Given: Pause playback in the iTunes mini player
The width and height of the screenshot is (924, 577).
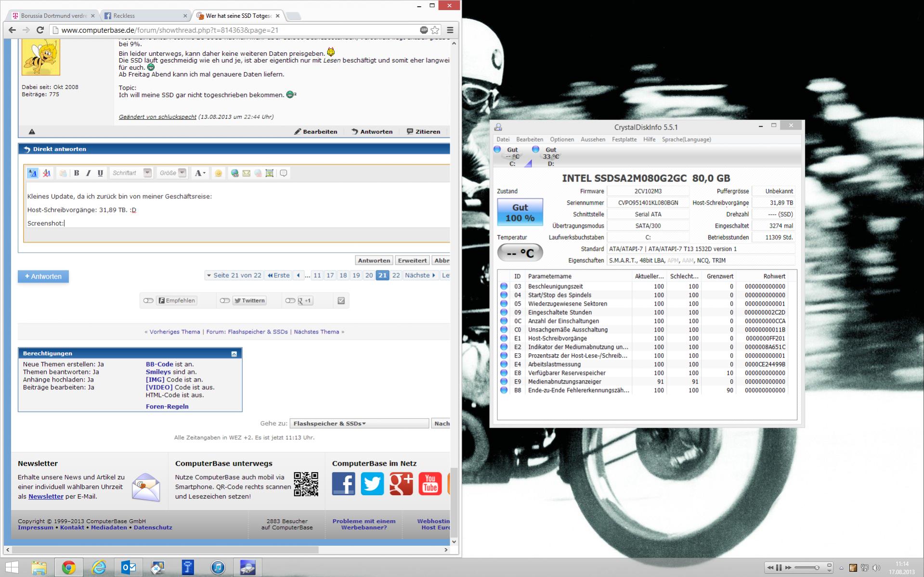Looking at the screenshot, I should (779, 568).
